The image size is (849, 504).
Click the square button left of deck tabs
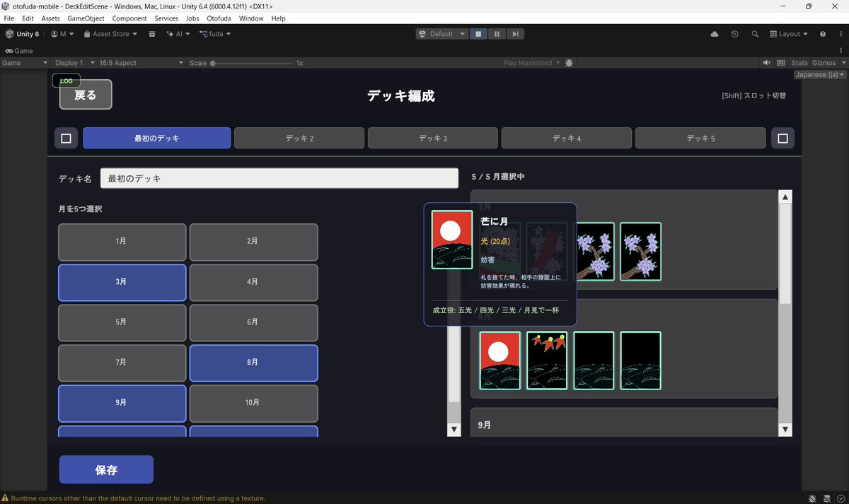click(66, 138)
